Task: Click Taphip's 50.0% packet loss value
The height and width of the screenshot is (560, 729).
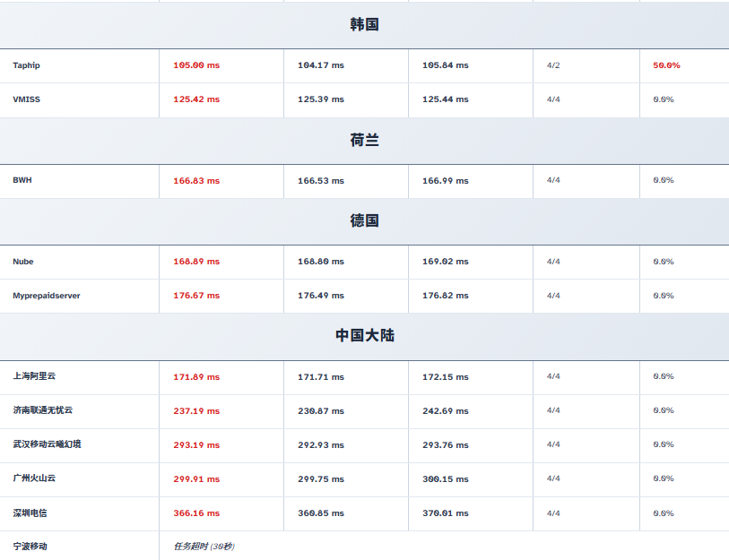Action: click(666, 65)
